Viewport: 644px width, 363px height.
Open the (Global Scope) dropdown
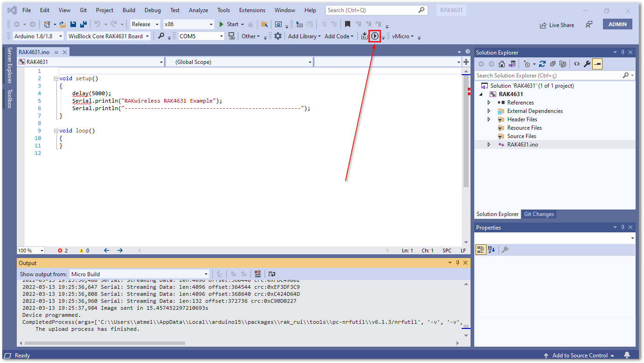(239, 62)
